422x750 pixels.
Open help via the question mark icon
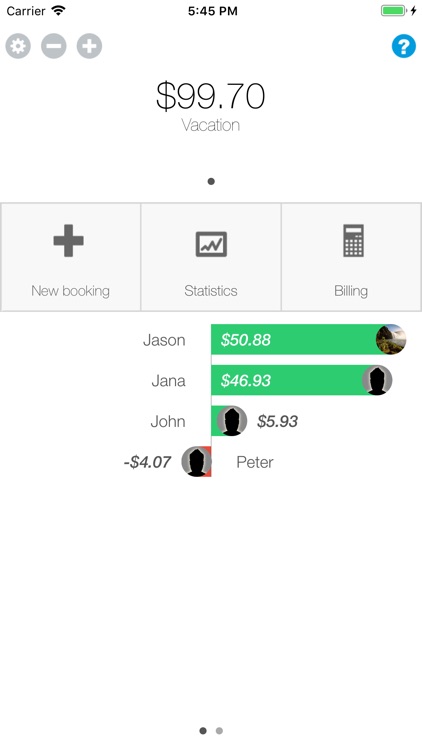(404, 46)
